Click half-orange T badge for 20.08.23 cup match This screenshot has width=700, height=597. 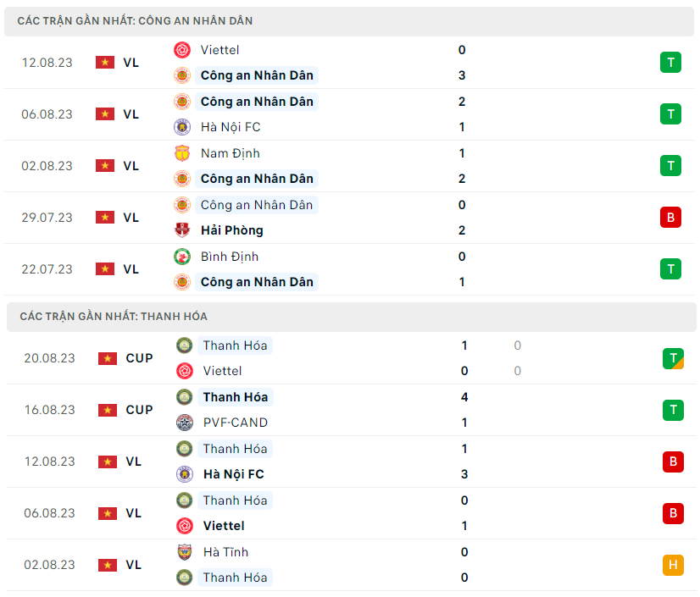673,358
